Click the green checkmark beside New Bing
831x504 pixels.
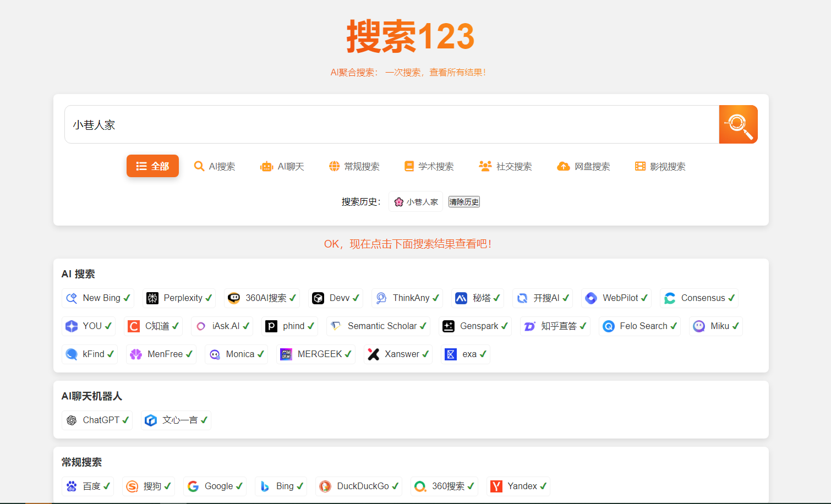127,298
